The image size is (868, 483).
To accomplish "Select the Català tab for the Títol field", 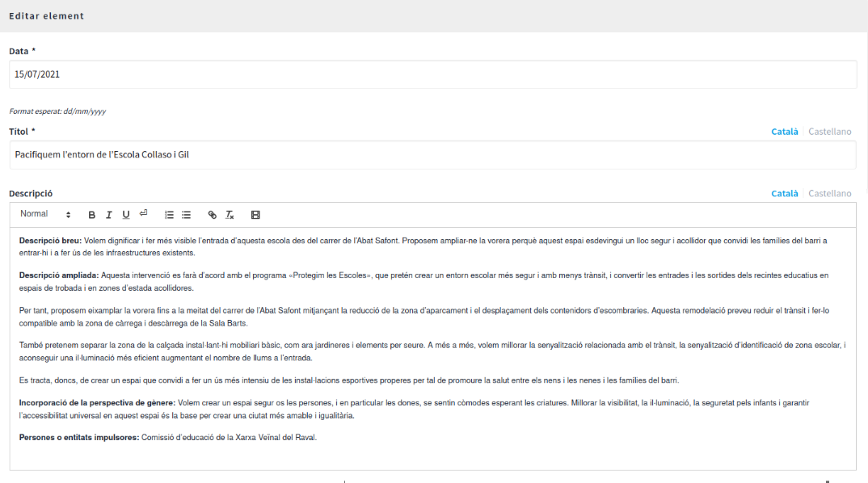I will (784, 132).
